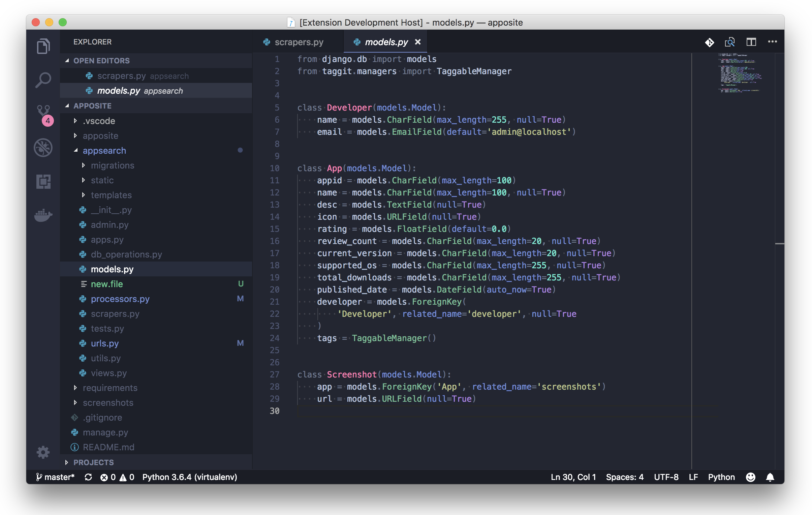Click the feedback smiley icon
The width and height of the screenshot is (812, 515).
(x=750, y=477)
